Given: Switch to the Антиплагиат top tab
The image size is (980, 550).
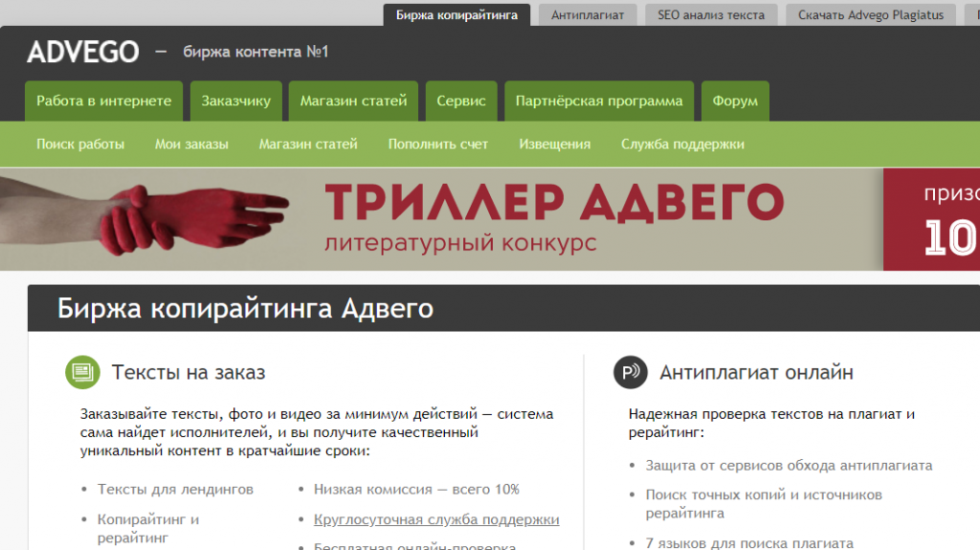Looking at the screenshot, I should (588, 14).
